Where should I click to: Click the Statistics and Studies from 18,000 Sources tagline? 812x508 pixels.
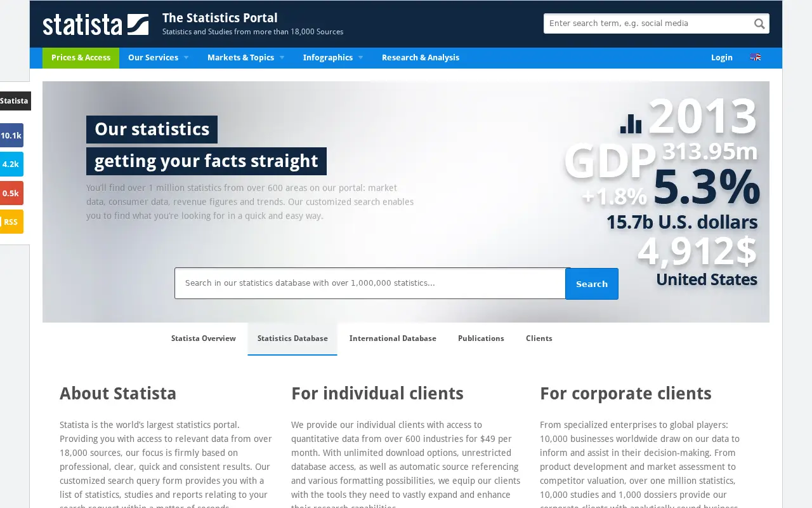point(252,32)
